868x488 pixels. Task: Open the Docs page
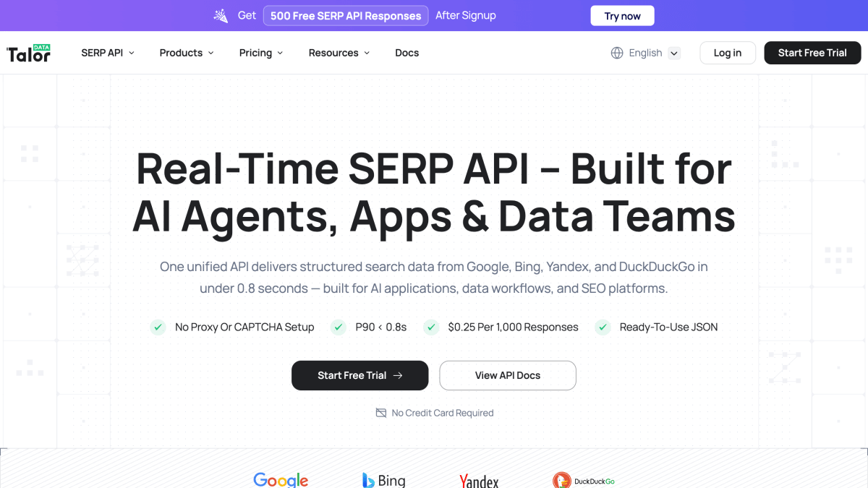(407, 53)
